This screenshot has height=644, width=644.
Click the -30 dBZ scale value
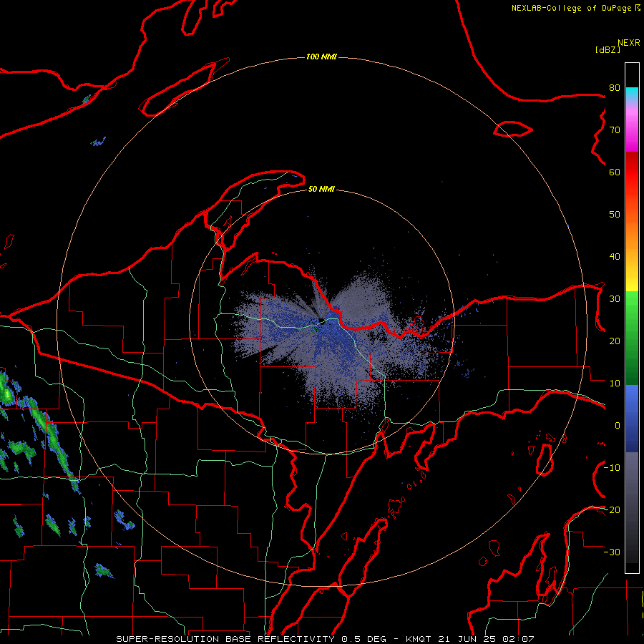pos(613,552)
